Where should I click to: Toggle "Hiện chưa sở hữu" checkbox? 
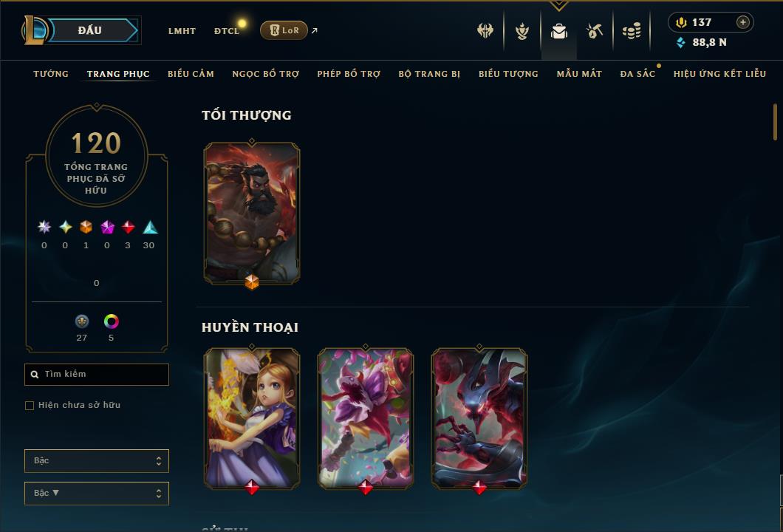[30, 405]
